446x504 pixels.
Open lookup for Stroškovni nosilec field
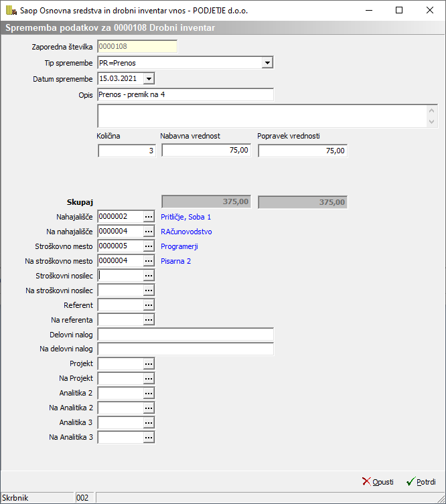point(149,276)
